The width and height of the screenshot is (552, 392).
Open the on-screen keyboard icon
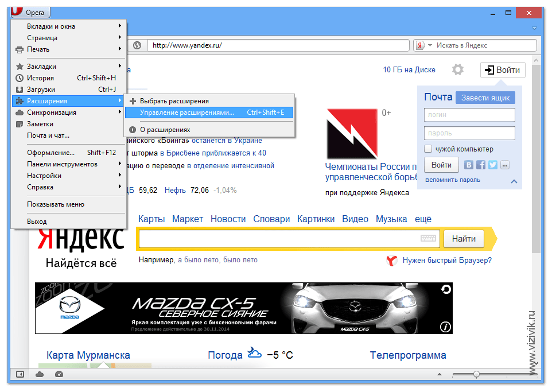coord(428,238)
